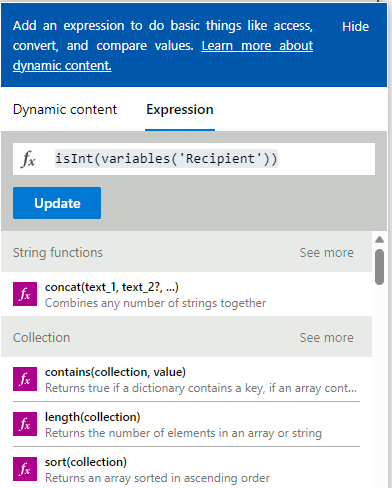Click the function list scrollbar thumb

[379, 267]
